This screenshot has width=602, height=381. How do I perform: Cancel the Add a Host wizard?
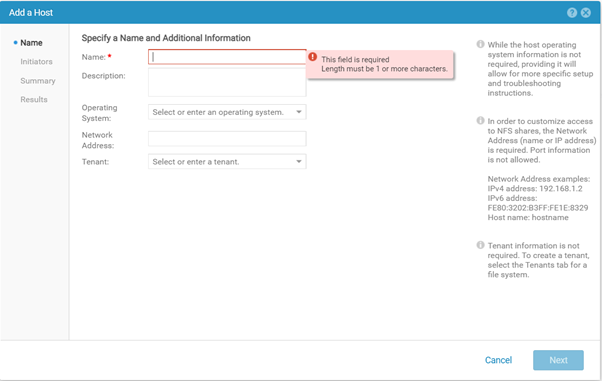pos(498,360)
